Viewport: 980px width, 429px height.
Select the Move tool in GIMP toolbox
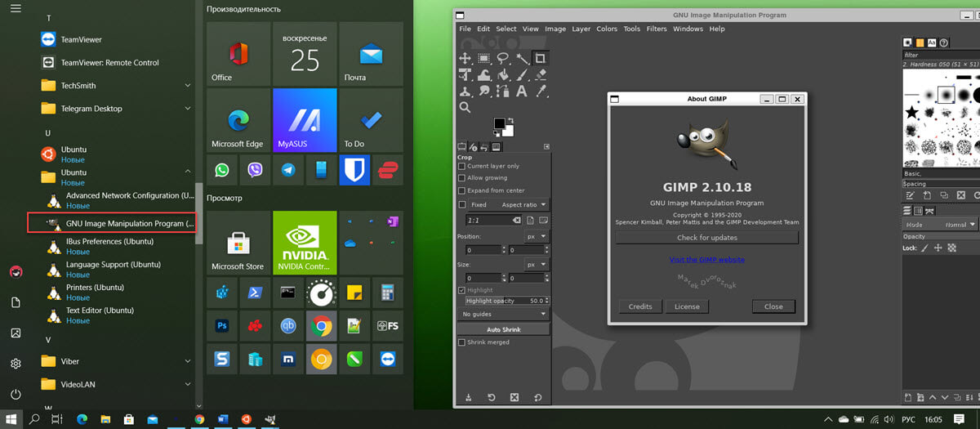point(465,58)
